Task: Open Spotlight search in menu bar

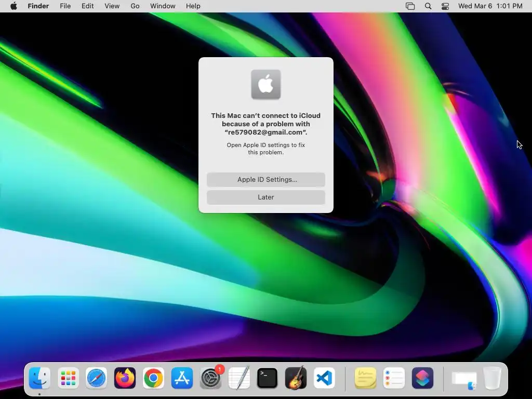Action: (x=428, y=6)
